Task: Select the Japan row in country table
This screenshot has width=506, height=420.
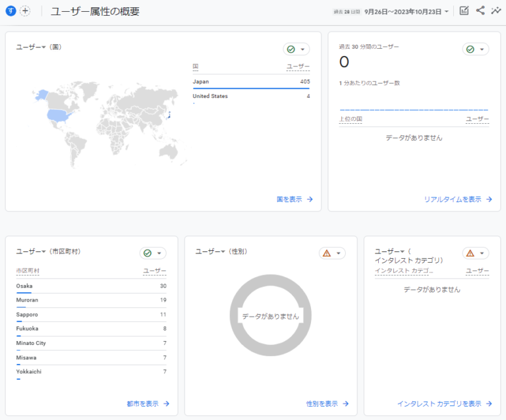Action: (x=250, y=82)
